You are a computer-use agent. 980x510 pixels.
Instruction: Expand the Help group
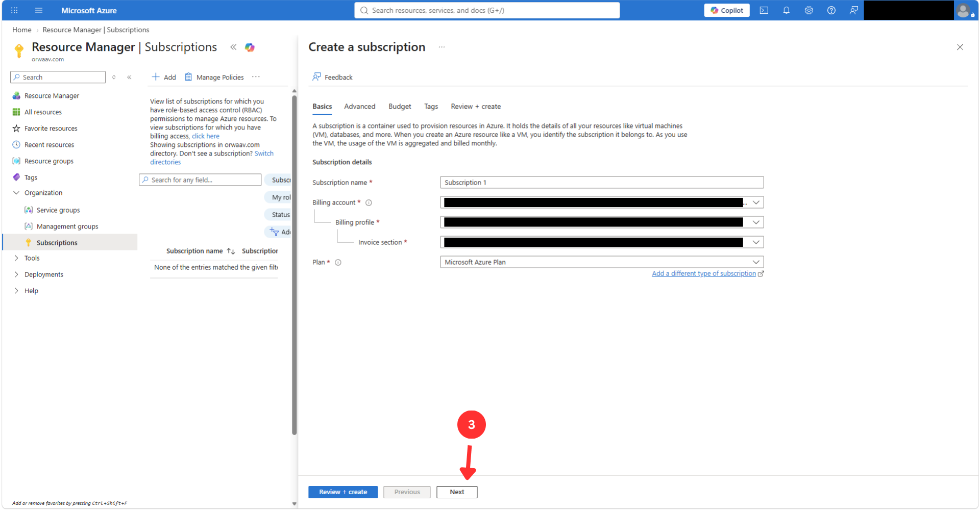16,291
